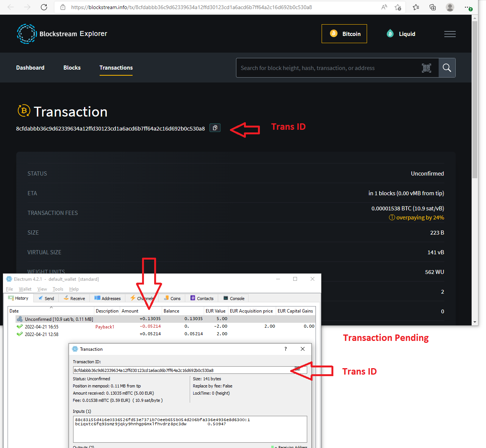Select the Payback1 transaction row
This screenshot has height=448, width=486.
(105, 327)
